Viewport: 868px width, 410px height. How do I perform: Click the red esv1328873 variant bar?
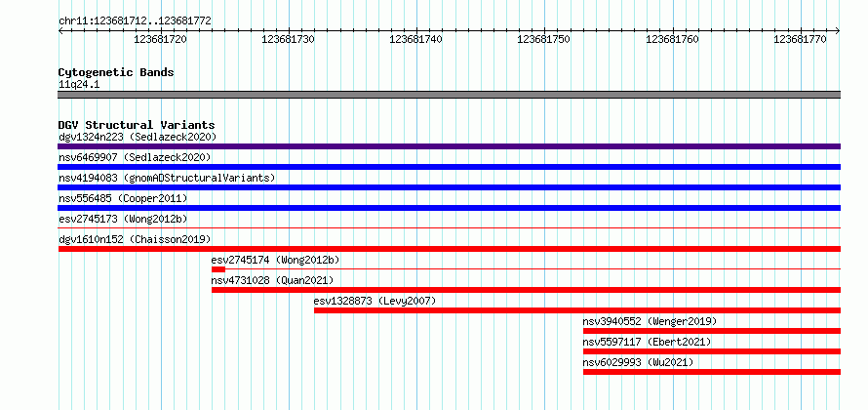click(x=577, y=310)
